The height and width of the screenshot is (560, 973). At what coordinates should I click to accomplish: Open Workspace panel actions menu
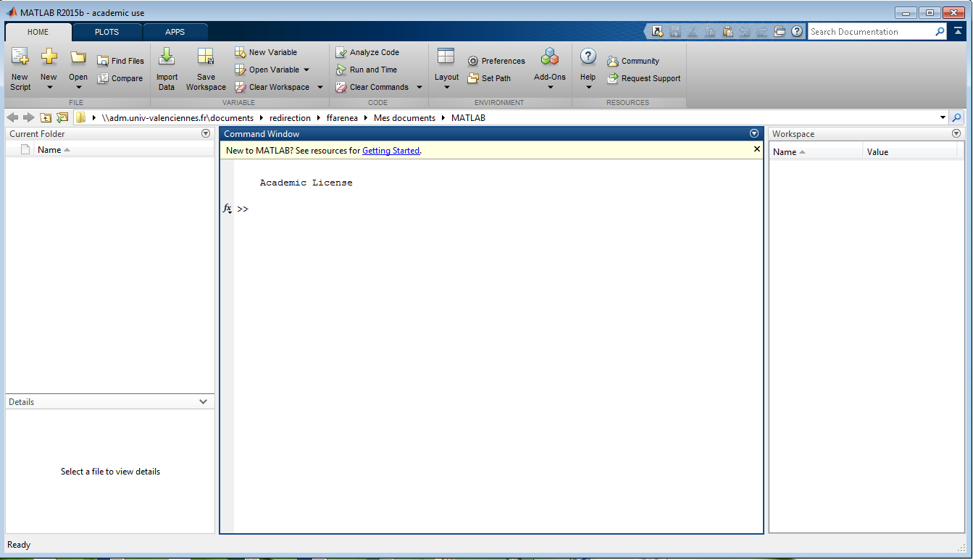point(956,133)
